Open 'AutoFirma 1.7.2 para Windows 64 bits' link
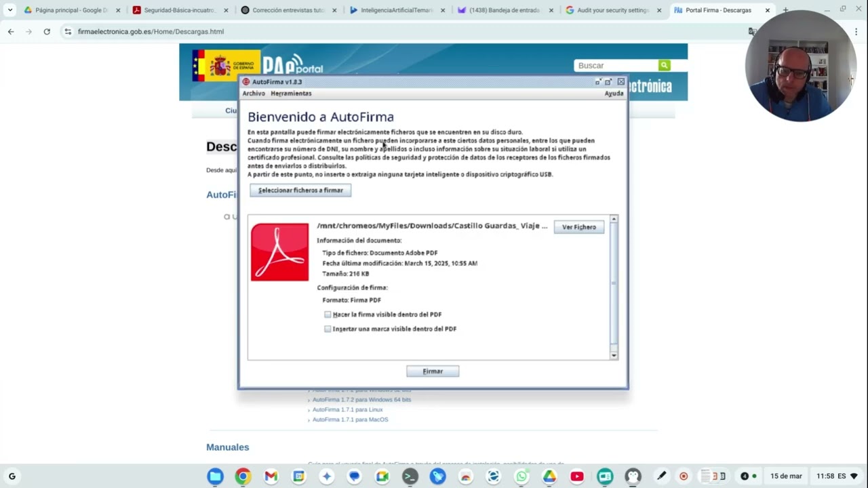This screenshot has height=488, width=868. pos(361,400)
